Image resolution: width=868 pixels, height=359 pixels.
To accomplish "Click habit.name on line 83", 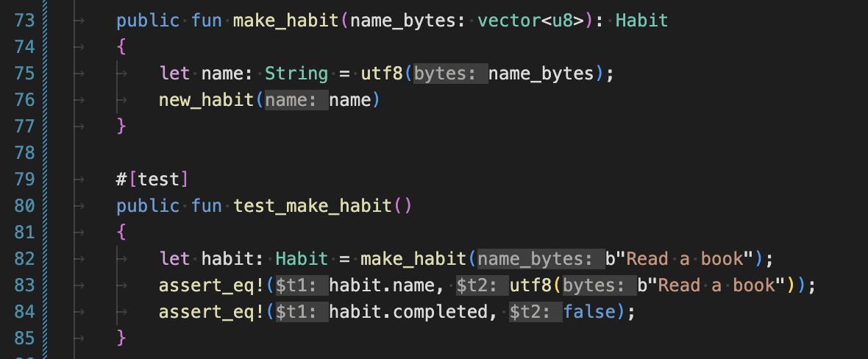I will point(382,285).
